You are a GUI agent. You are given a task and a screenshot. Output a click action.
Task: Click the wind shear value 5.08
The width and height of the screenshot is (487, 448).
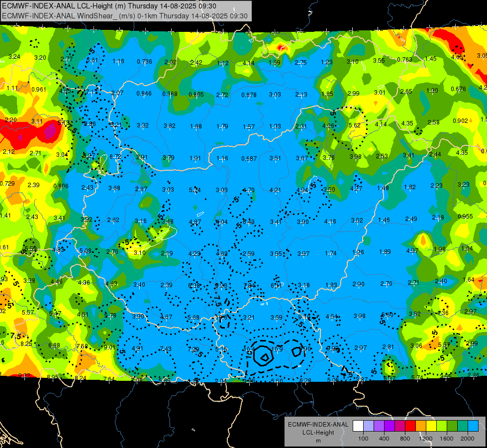[86, 250]
